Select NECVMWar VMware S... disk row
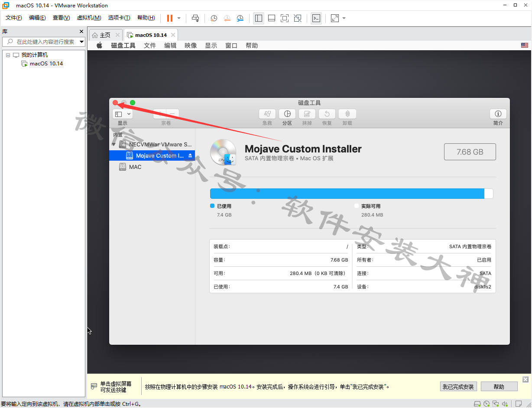The width and height of the screenshot is (532, 408). pyautogui.click(x=152, y=144)
